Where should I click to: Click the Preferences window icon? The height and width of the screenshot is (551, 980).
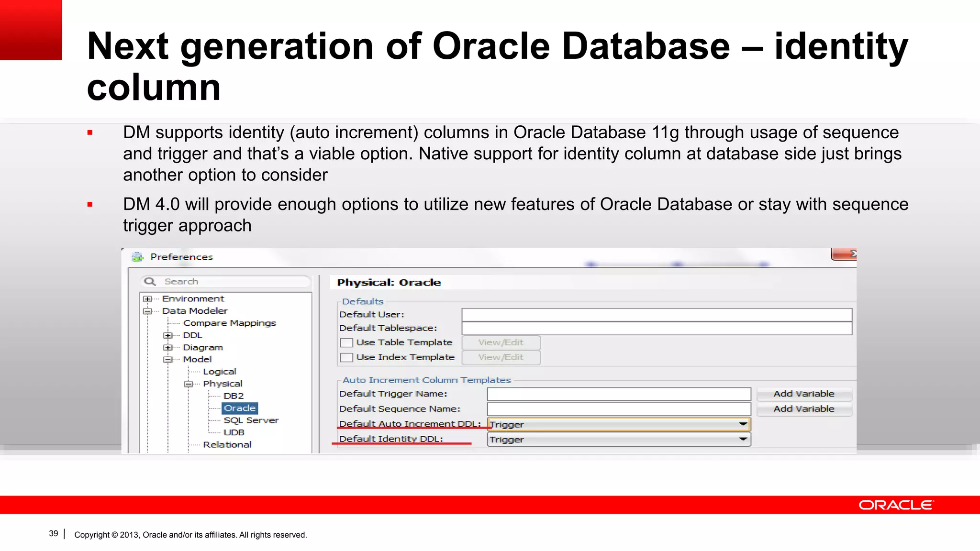click(138, 257)
